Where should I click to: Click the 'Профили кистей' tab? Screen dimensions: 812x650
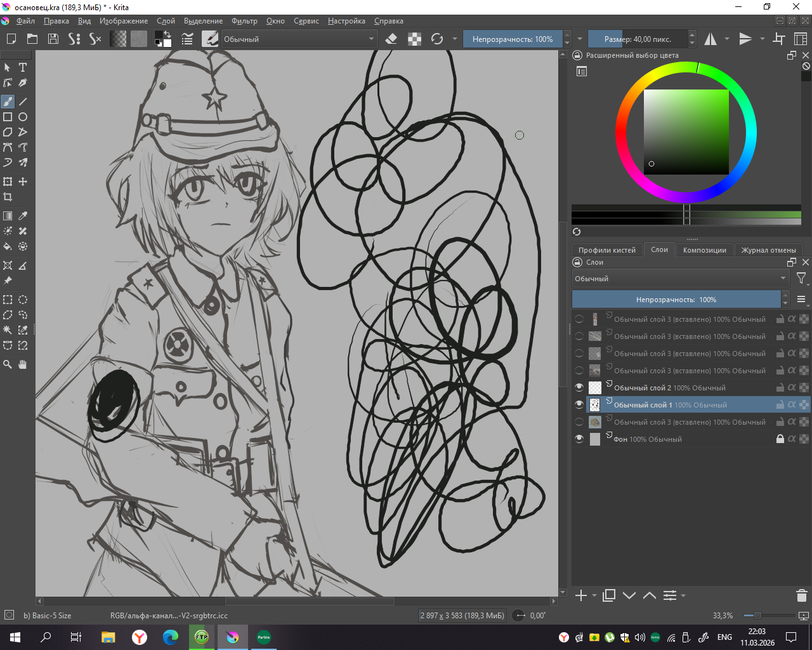[606, 250]
